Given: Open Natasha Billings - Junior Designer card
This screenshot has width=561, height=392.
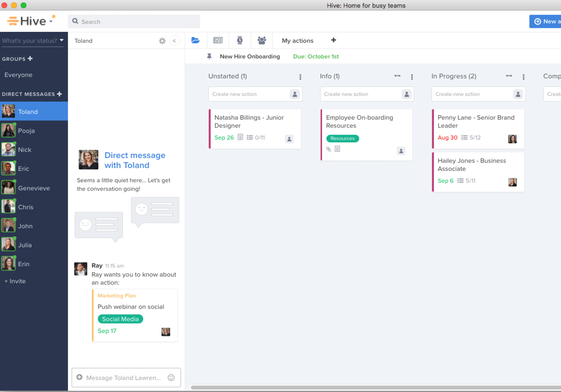Looking at the screenshot, I should tap(255, 129).
